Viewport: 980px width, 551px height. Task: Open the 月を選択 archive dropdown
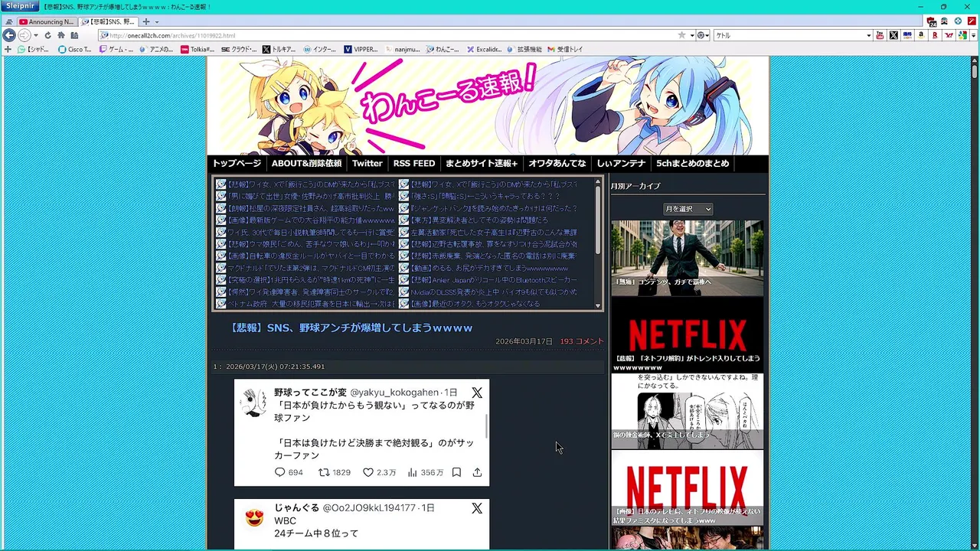pos(688,209)
